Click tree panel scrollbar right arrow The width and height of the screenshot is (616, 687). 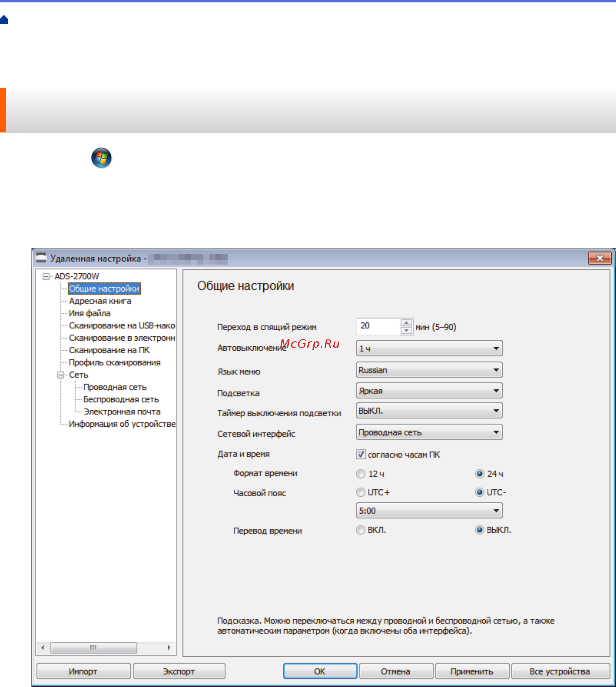pyautogui.click(x=169, y=648)
